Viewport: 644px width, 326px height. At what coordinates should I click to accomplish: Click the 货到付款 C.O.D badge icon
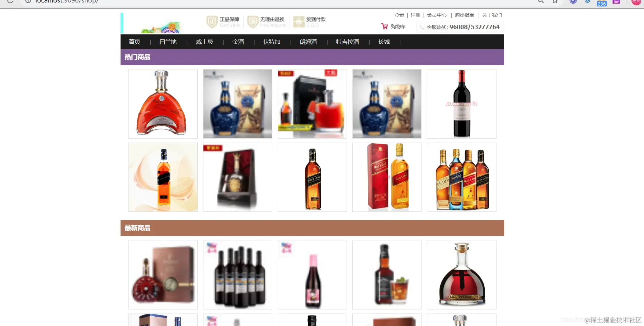299,22
